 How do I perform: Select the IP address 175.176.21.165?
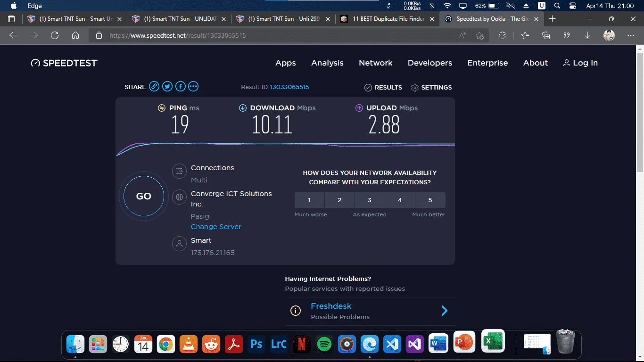[213, 253]
